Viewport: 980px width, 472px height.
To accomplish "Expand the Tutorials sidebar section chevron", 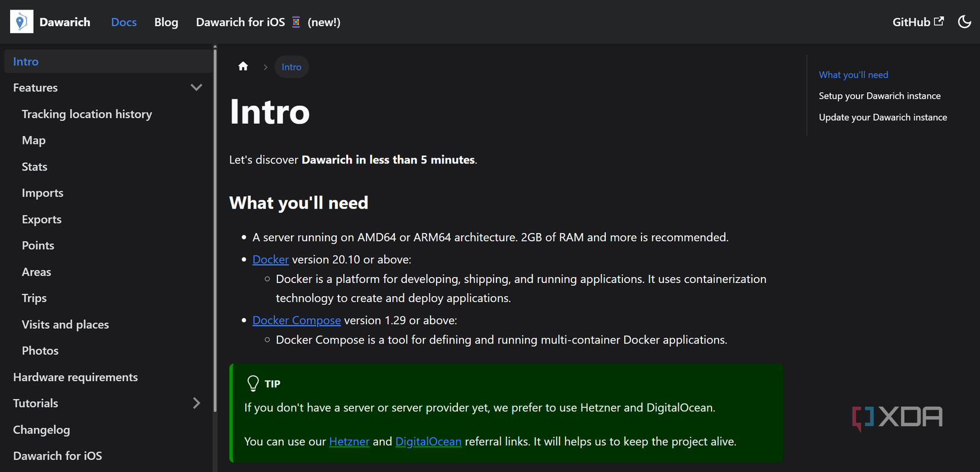I will click(197, 403).
